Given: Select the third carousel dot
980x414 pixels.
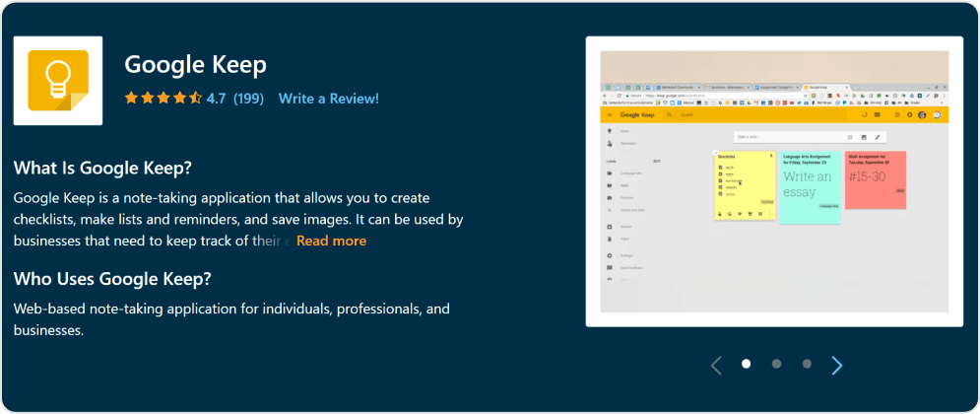Looking at the screenshot, I should point(807,364).
